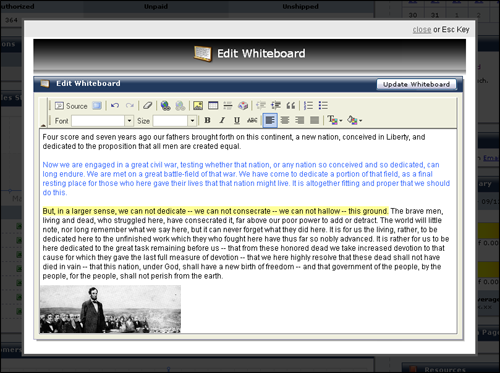
Task: Click the close link
Action: click(422, 30)
